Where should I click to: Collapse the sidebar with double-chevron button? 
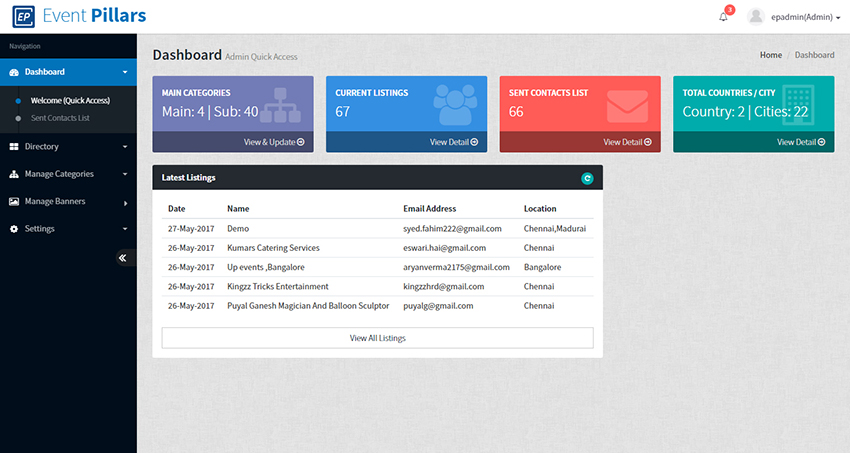(x=122, y=258)
